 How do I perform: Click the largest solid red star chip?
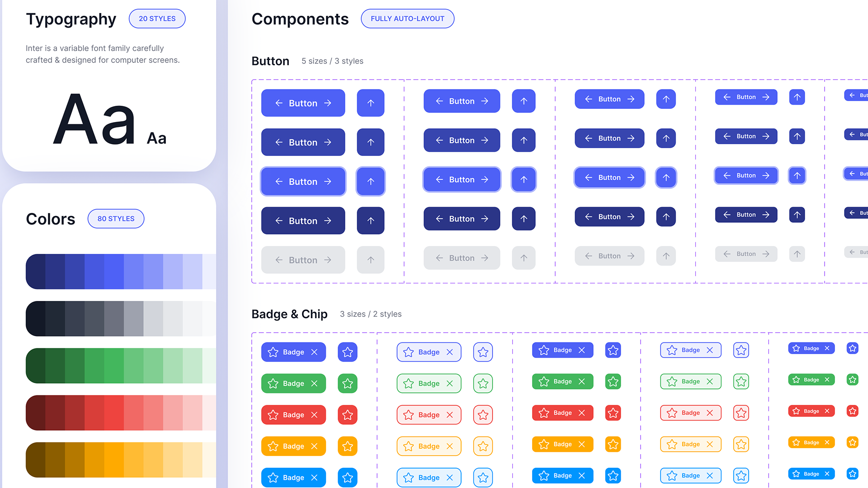pos(347,415)
